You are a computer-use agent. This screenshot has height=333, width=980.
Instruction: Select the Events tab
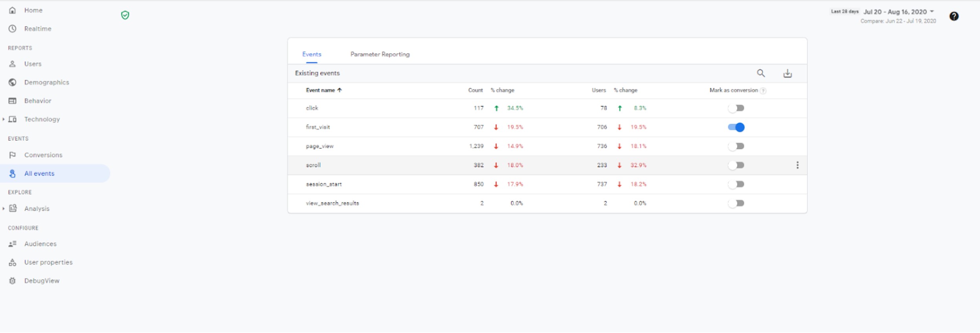point(312,54)
